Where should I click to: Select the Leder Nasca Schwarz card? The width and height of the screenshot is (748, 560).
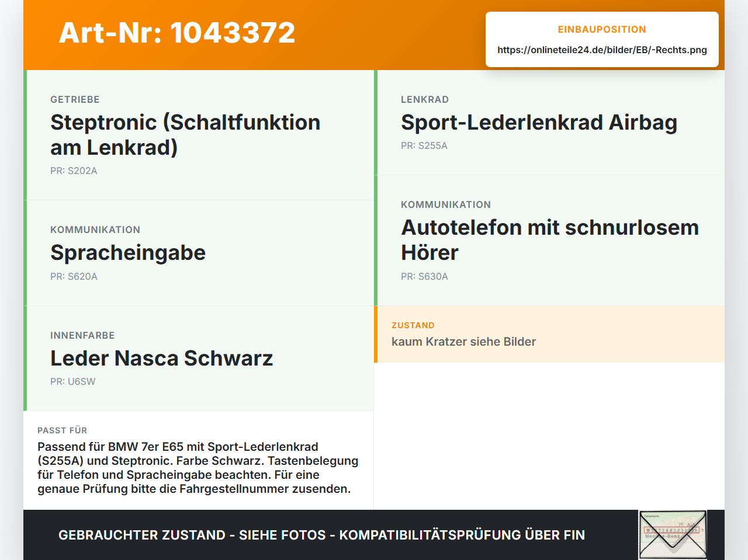199,359
